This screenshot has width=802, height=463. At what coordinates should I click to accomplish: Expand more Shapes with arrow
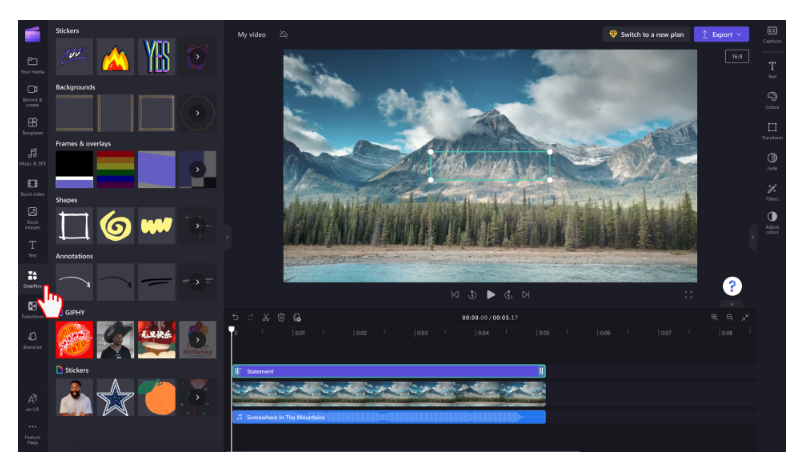coord(197,226)
